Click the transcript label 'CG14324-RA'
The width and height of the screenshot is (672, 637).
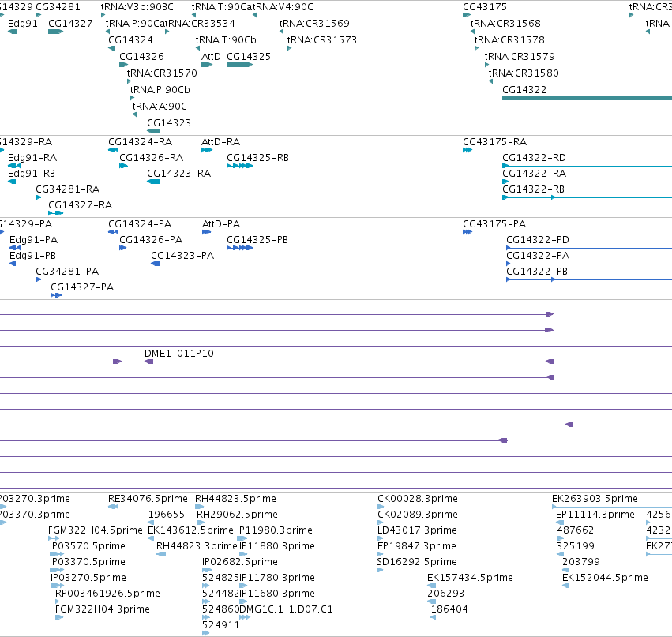140,142
